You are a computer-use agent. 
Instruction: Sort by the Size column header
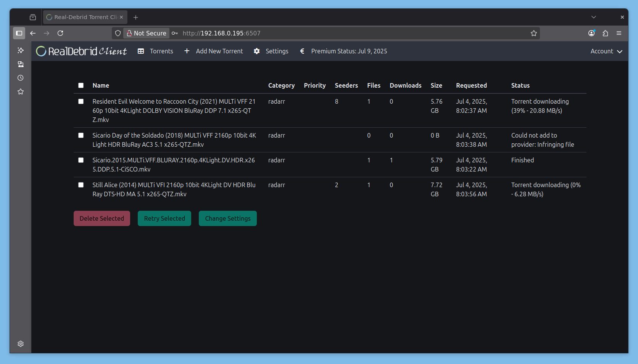(x=437, y=85)
